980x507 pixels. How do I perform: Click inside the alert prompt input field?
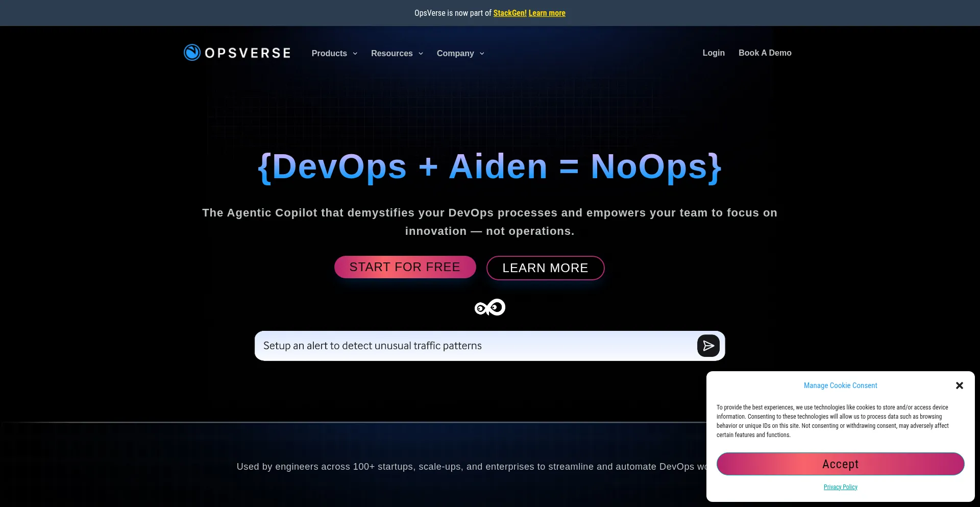coord(459,346)
